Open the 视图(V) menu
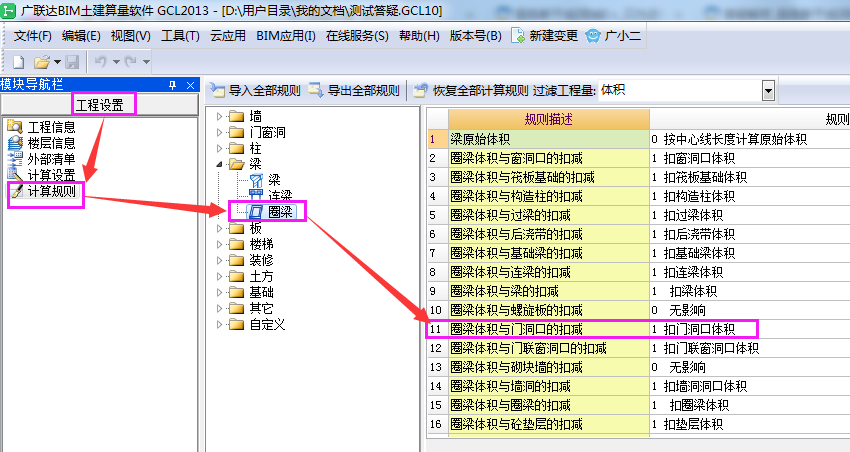 point(131,36)
